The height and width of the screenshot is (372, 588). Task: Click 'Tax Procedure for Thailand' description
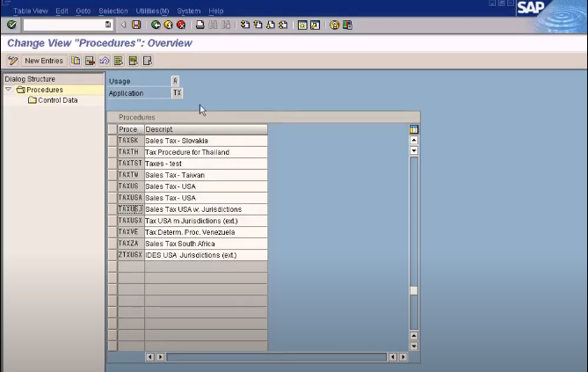tap(206, 152)
